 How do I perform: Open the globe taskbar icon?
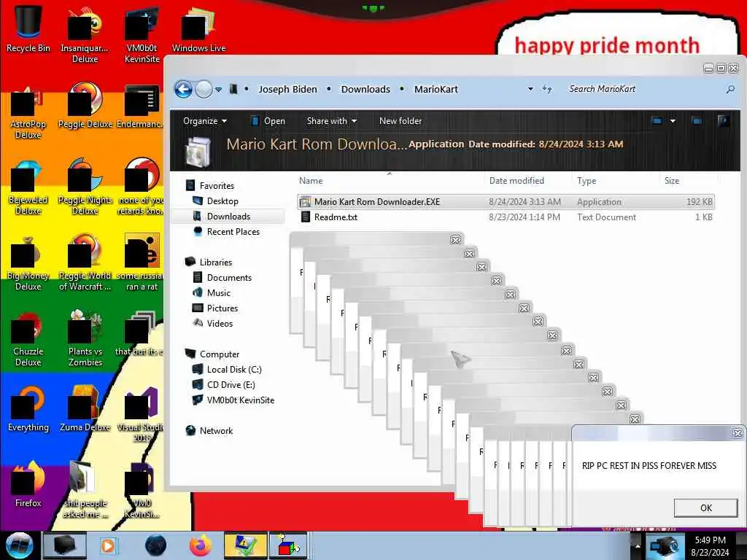click(156, 545)
